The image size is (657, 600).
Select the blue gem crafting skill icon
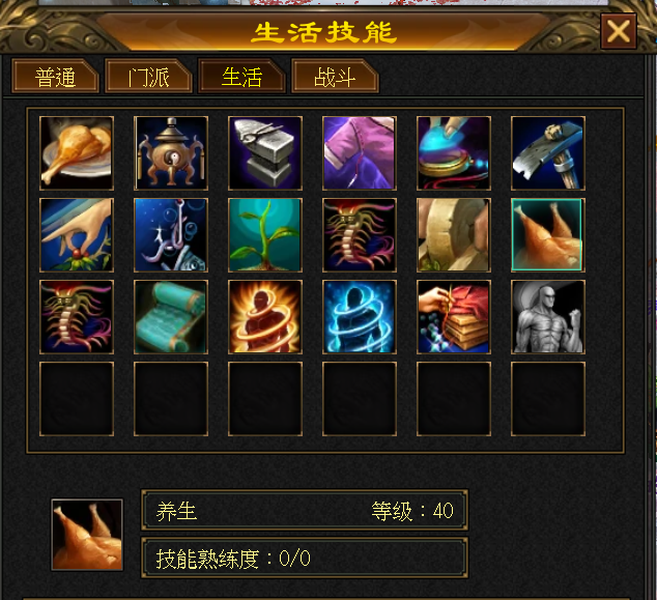pos(454,153)
